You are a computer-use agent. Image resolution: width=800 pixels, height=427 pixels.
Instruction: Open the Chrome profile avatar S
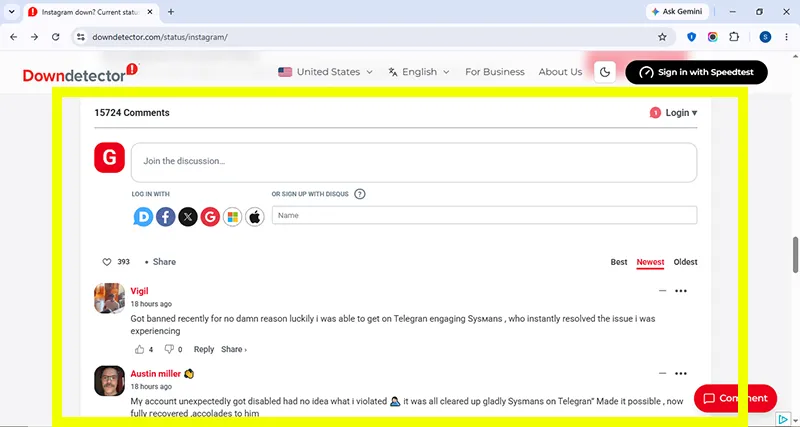pyautogui.click(x=765, y=37)
